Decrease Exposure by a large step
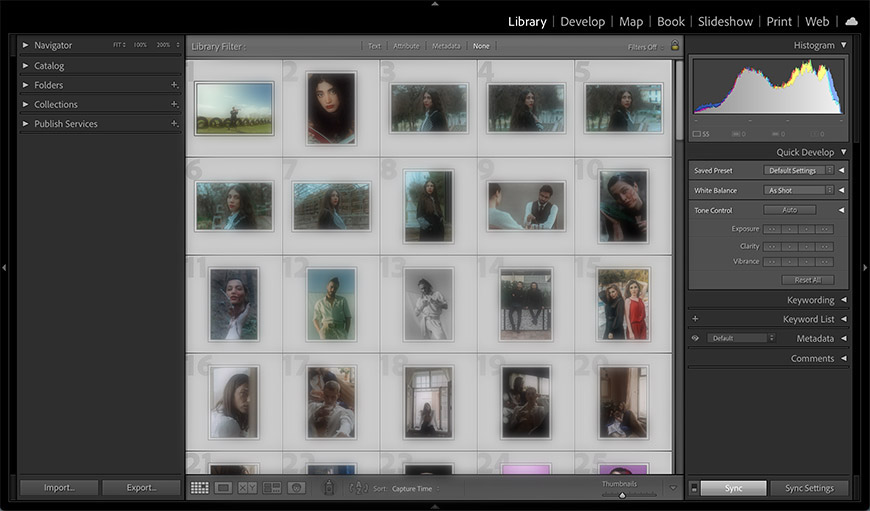Image resolution: width=870 pixels, height=511 pixels. pos(772,229)
